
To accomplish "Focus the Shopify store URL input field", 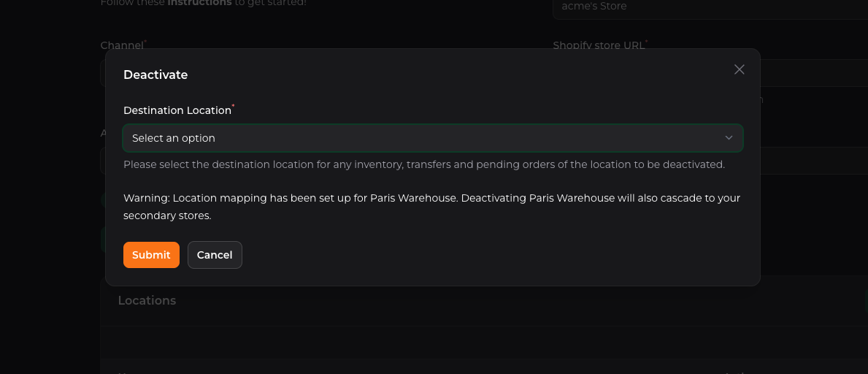I will (814, 72).
